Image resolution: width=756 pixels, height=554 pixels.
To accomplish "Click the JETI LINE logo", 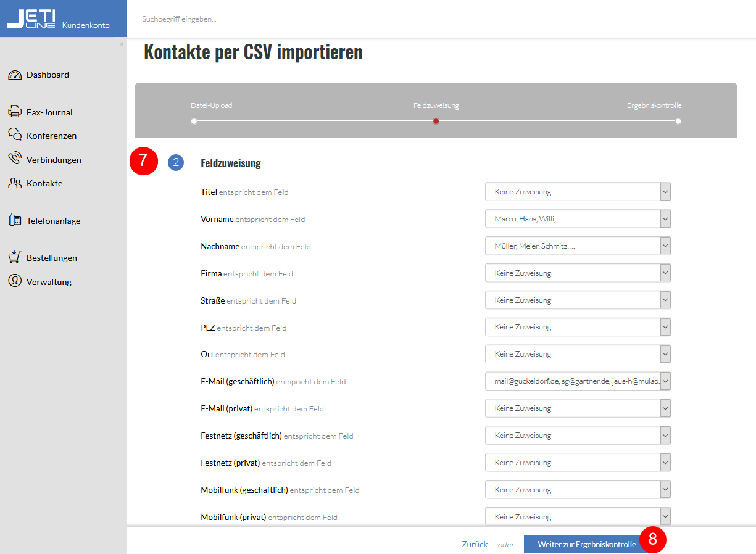I will pos(31,19).
